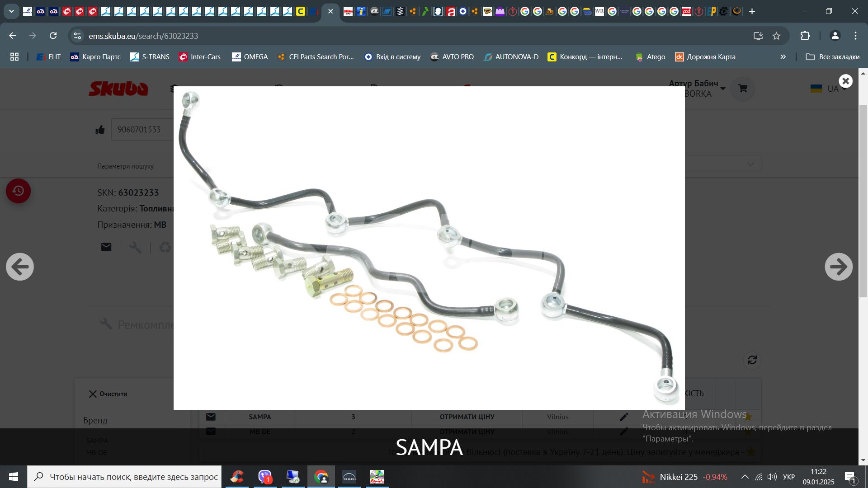
Task: Open the Chrome three-dot menu
Action: pyautogui.click(x=855, y=36)
